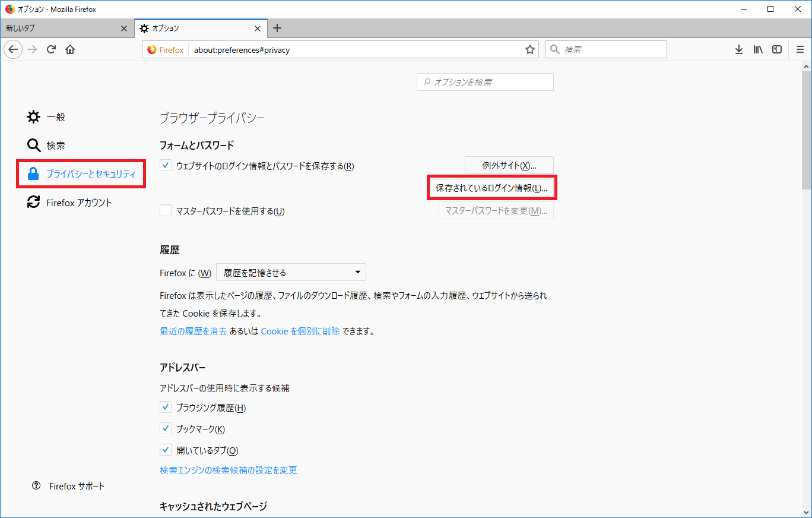
Task: Click マスターパスワードを変更 button
Action: coord(496,210)
